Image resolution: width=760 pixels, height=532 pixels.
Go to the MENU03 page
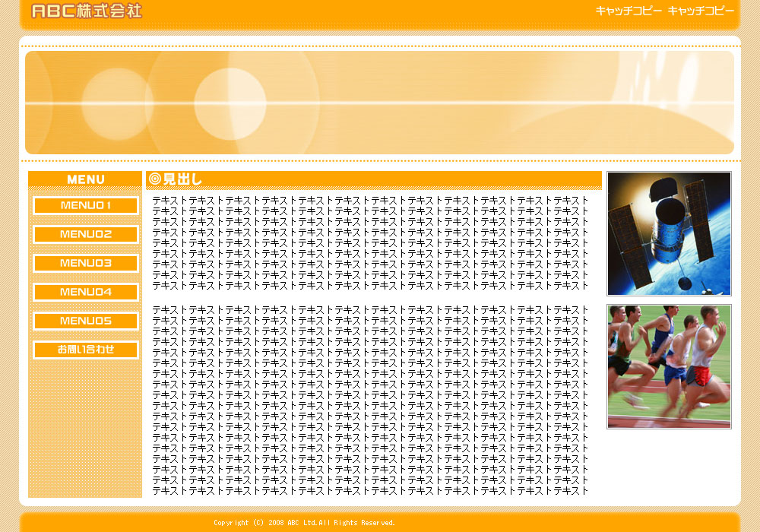pyautogui.click(x=86, y=263)
